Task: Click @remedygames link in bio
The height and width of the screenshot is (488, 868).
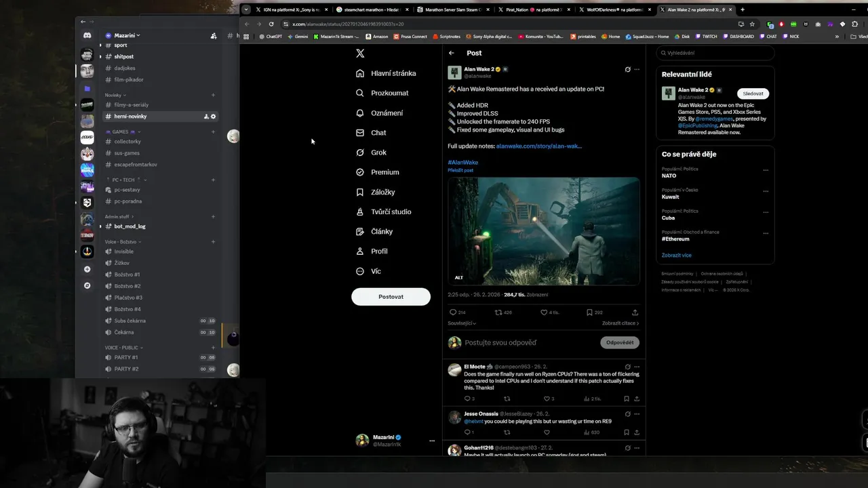Action: pyautogui.click(x=715, y=119)
